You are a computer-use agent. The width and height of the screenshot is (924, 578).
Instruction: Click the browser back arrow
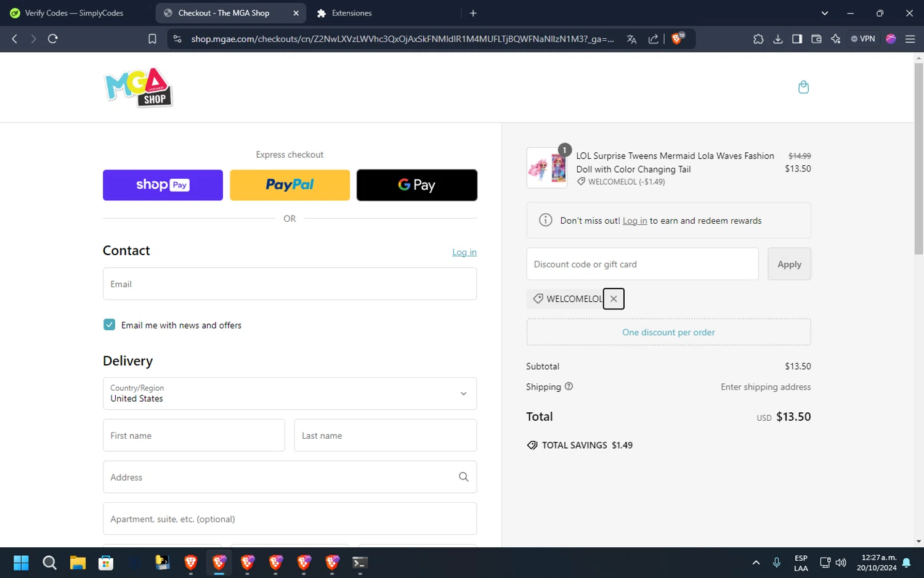pyautogui.click(x=15, y=39)
